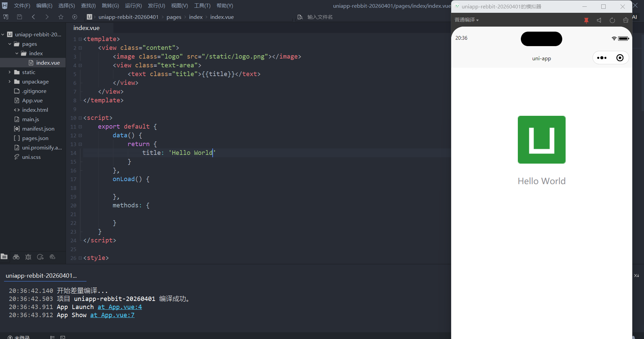This screenshot has width=644, height=339.
Task: Click the 未登录 login status in the status bar
Action: 19,337
